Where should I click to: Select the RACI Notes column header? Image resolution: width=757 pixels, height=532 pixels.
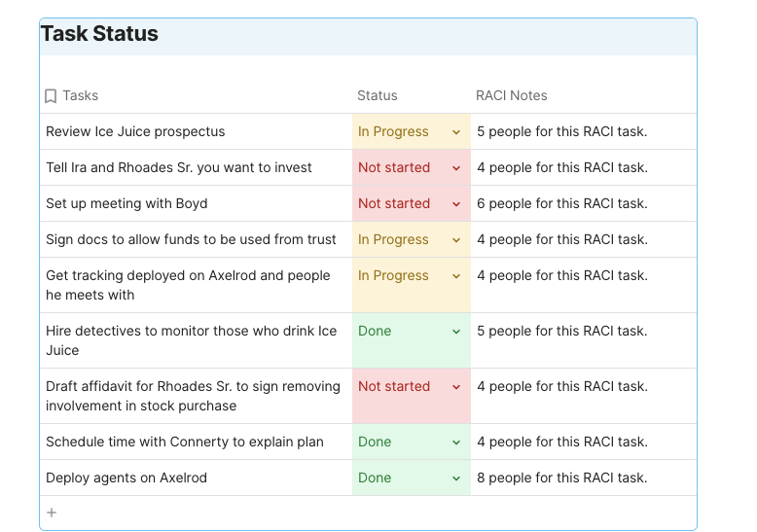(511, 95)
